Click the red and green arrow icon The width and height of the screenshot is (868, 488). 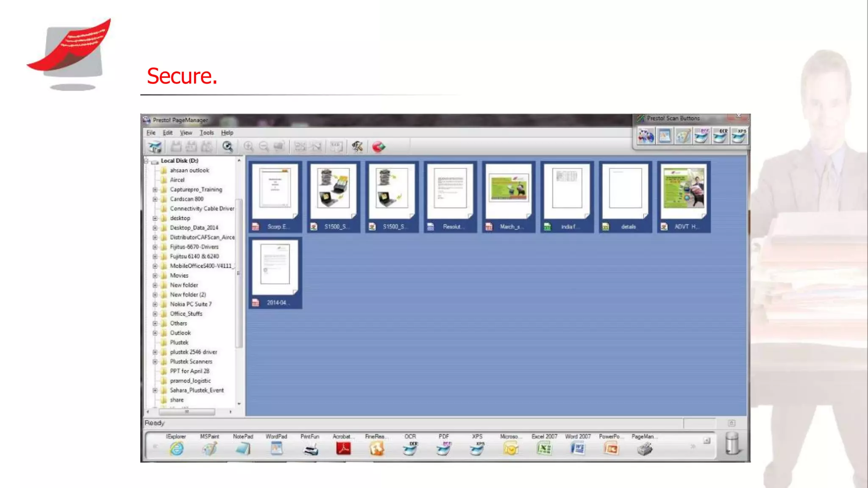tap(378, 147)
